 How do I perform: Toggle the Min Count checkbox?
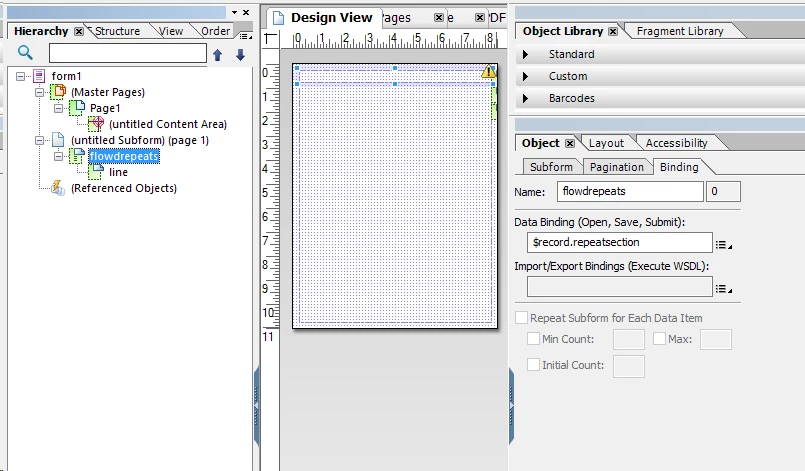point(533,339)
